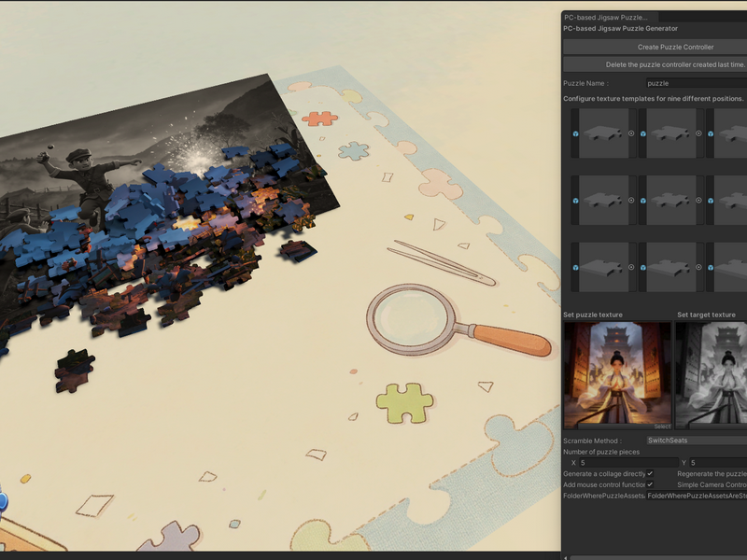Click the 'Number of puzzle pieces' label

point(601,452)
